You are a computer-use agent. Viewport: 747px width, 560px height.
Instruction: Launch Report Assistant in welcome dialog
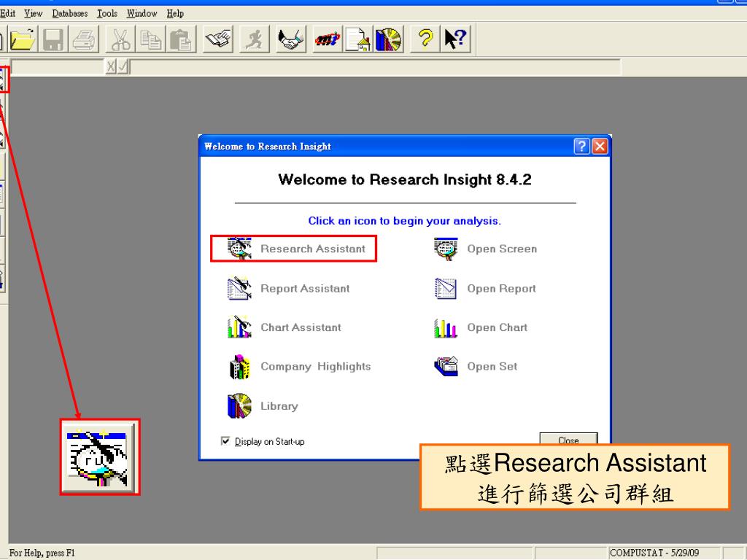(x=288, y=288)
